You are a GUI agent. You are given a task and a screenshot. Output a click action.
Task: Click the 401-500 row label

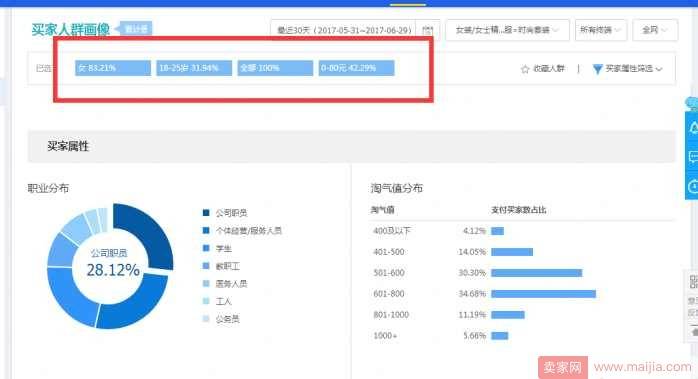389,252
